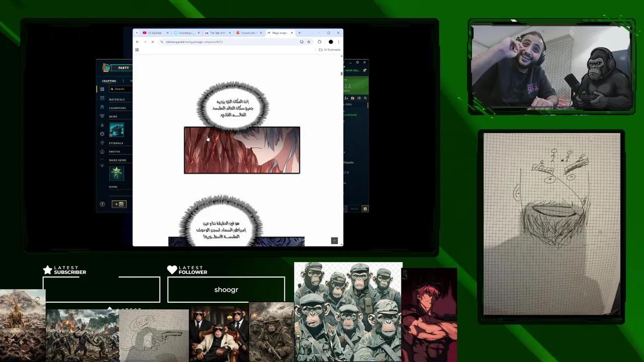Image resolution: width=644 pixels, height=362 pixels.
Task: Switch to the Anime4up browser tab
Action: (x=186, y=33)
